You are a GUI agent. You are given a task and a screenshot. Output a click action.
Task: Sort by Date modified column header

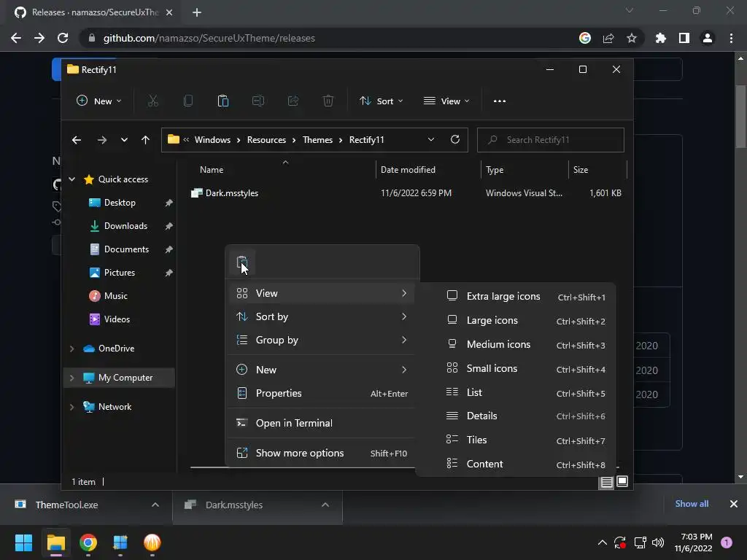[427, 169]
